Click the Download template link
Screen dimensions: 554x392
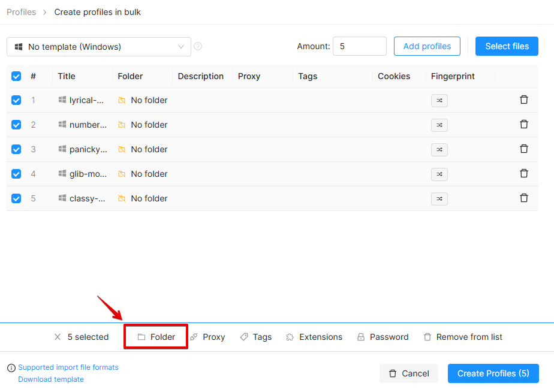(x=51, y=379)
